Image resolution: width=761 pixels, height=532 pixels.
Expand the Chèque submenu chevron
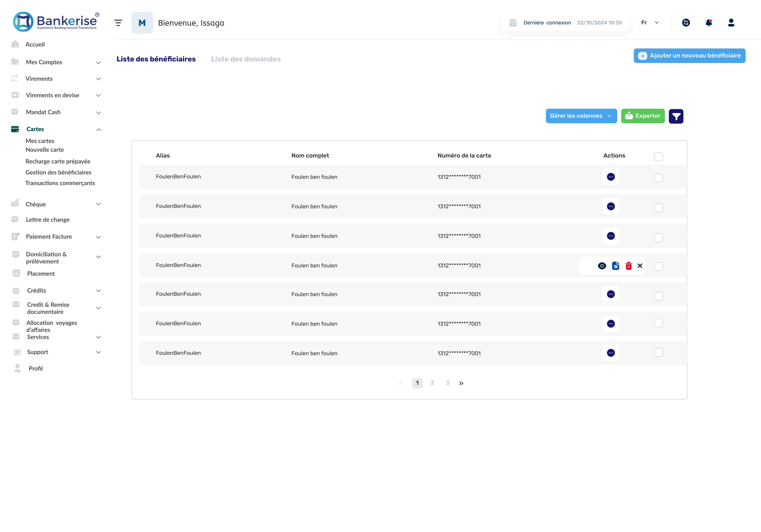[x=98, y=204]
